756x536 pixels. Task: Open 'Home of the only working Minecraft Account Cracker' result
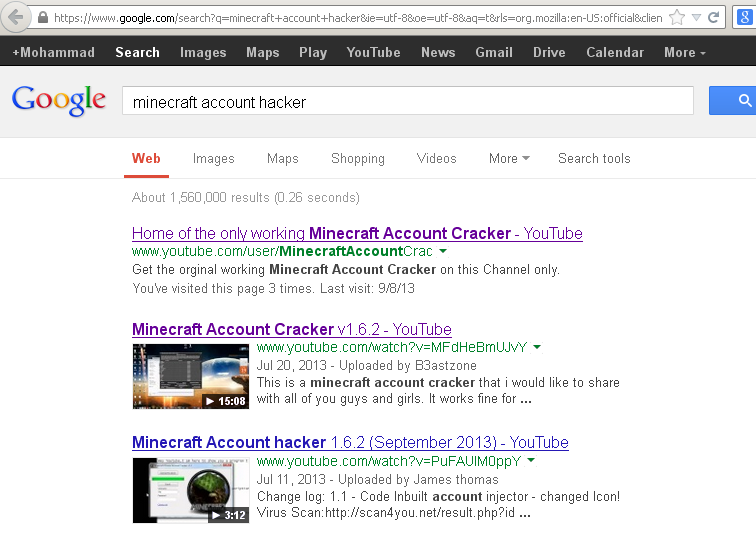[x=357, y=233]
